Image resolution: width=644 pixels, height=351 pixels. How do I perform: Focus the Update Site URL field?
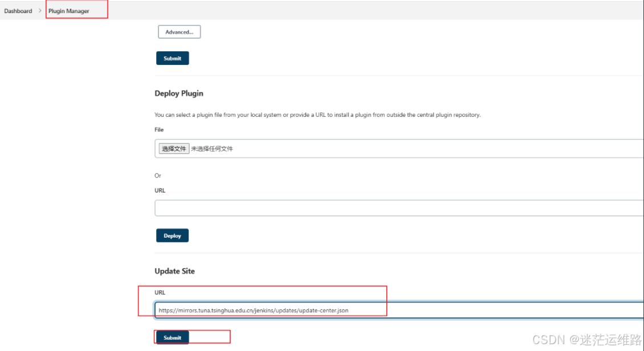coord(399,311)
